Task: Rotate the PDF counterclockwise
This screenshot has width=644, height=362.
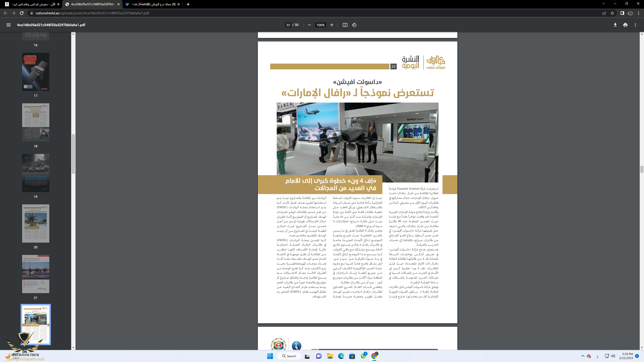Action: point(354,25)
